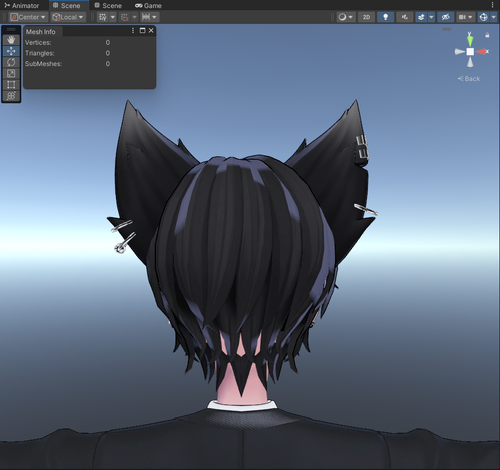Switch to the Animator tab
This screenshot has height=470, width=500.
tap(22, 6)
